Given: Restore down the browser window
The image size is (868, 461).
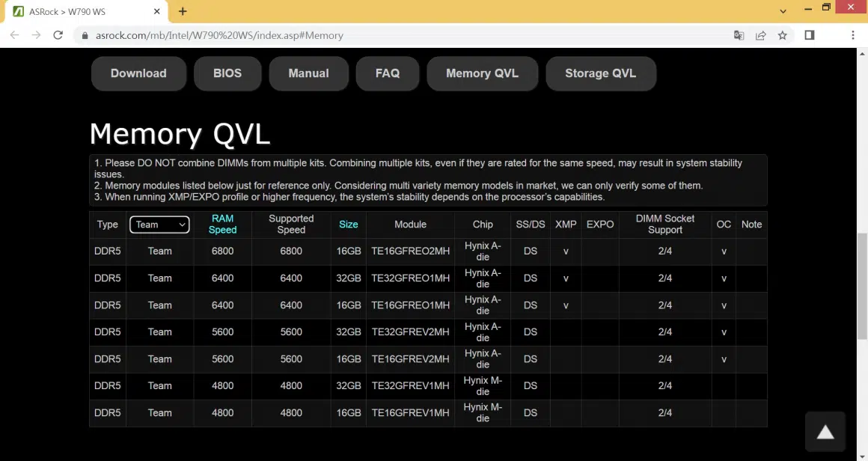Looking at the screenshot, I should (826, 7).
